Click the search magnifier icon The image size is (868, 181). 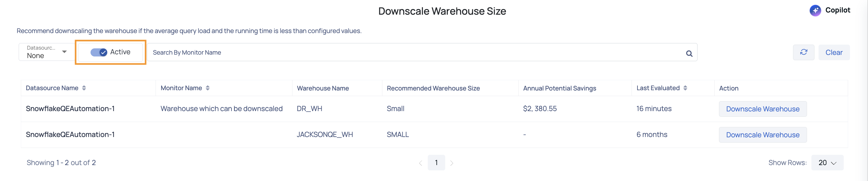coord(689,53)
